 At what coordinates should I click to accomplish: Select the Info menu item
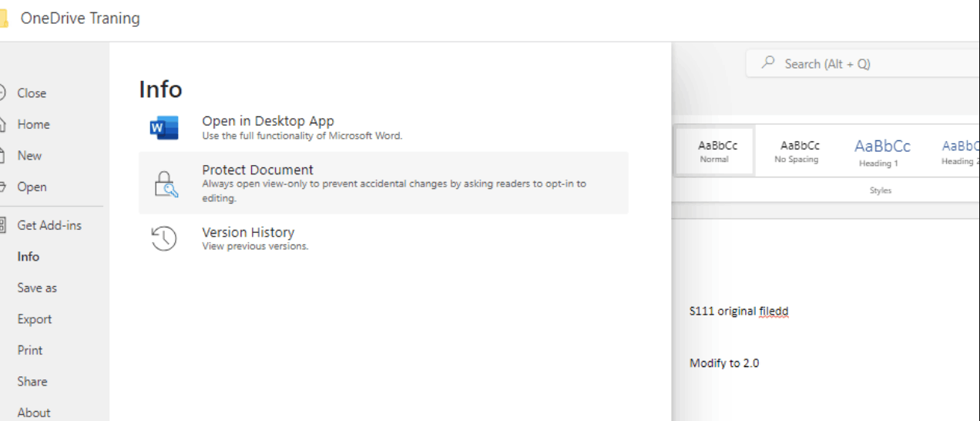(29, 257)
